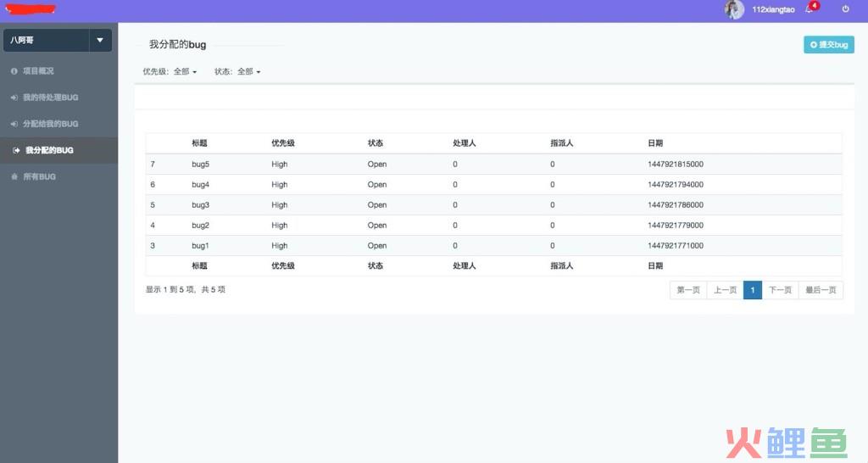Sort by the top 状态 column header
This screenshot has height=463, width=868.
[376, 143]
